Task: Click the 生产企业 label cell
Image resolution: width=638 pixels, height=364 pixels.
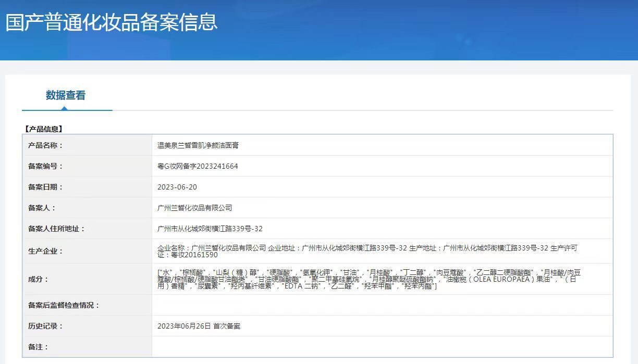Action: pyautogui.click(x=87, y=251)
